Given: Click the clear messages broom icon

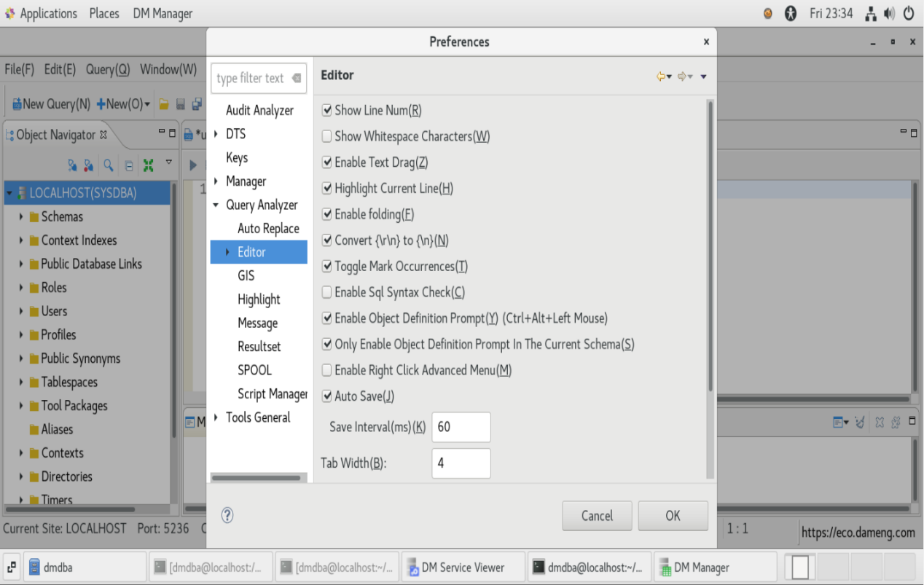Looking at the screenshot, I should [860, 422].
